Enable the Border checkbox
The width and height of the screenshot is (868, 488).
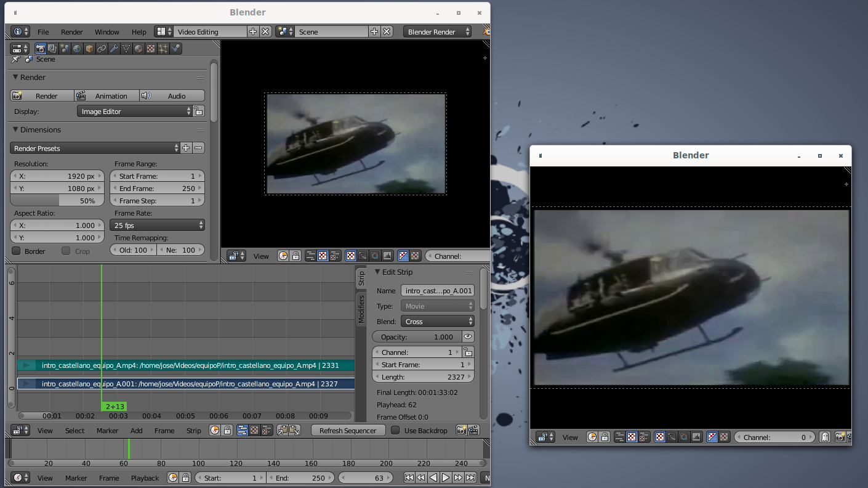pyautogui.click(x=17, y=251)
